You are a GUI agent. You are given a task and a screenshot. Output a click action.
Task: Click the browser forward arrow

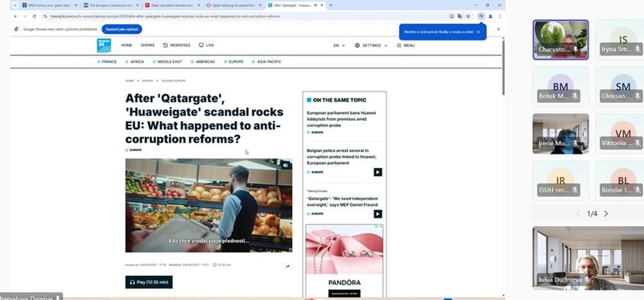[x=25, y=16]
